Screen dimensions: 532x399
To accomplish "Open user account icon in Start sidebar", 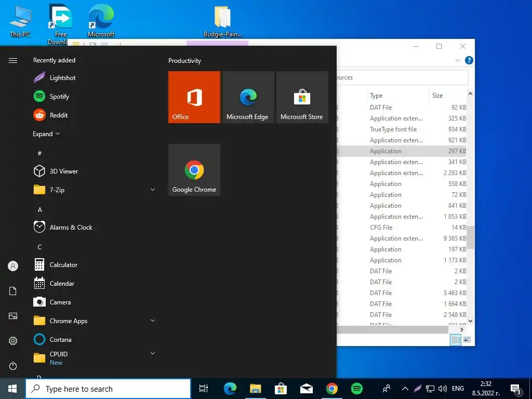I will coord(13,266).
